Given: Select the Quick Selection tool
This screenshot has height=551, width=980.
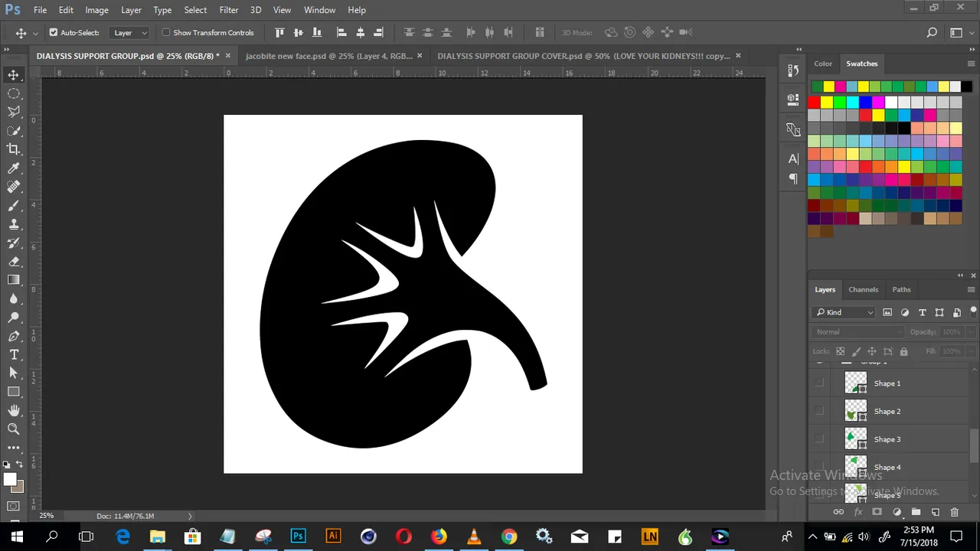Looking at the screenshot, I should [x=14, y=131].
